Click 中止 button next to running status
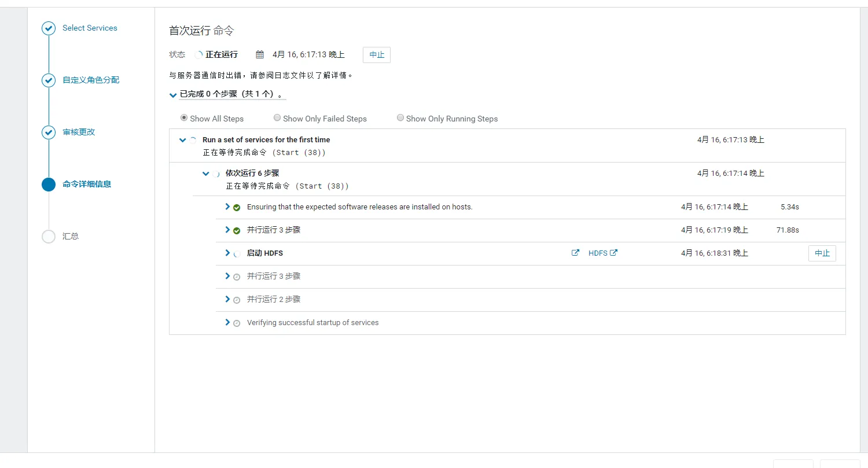868x468 pixels. pyautogui.click(x=377, y=55)
